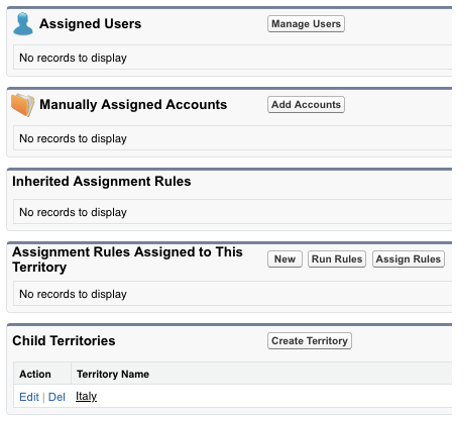Click the Action column header

point(35,374)
